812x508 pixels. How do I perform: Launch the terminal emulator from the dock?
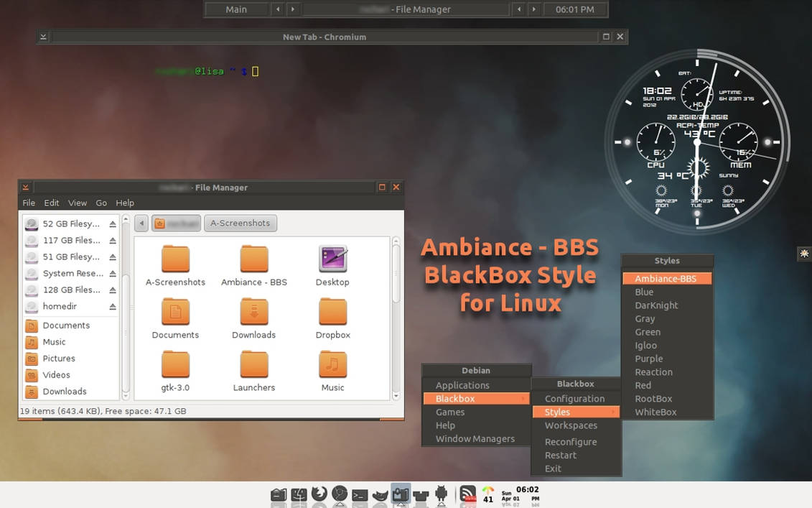point(358,494)
